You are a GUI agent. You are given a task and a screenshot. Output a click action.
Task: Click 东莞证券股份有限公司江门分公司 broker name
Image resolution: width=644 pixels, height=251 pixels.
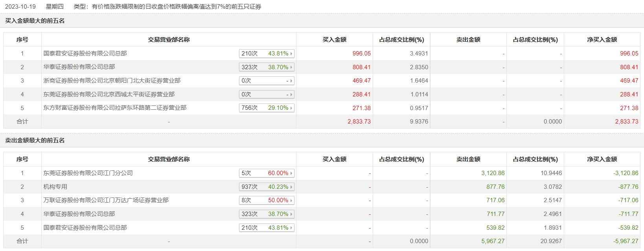click(x=88, y=173)
